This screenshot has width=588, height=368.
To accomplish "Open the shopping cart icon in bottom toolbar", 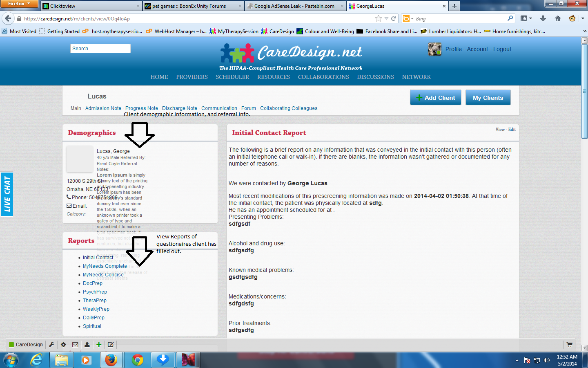I will point(570,345).
